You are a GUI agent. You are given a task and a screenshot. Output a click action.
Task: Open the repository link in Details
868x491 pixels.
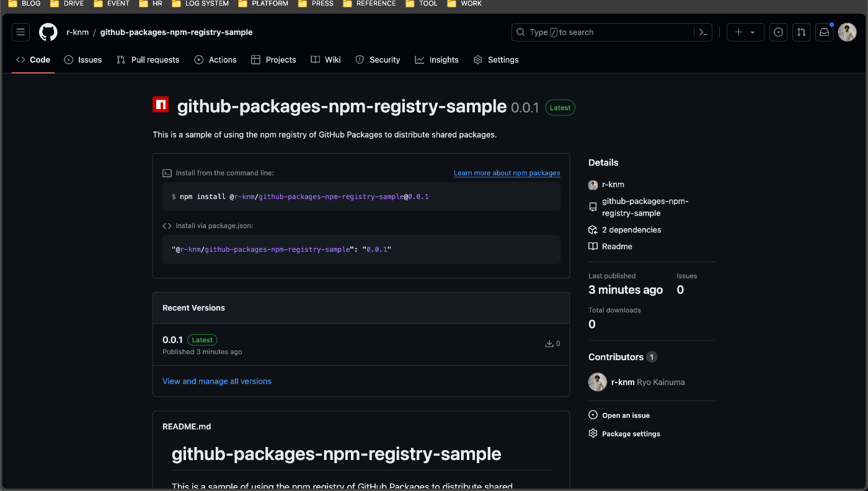pyautogui.click(x=645, y=207)
